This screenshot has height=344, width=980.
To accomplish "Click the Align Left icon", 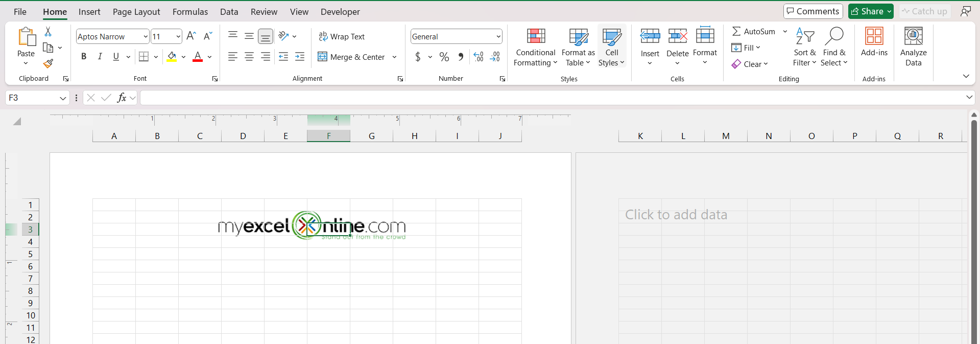I will pyautogui.click(x=233, y=57).
